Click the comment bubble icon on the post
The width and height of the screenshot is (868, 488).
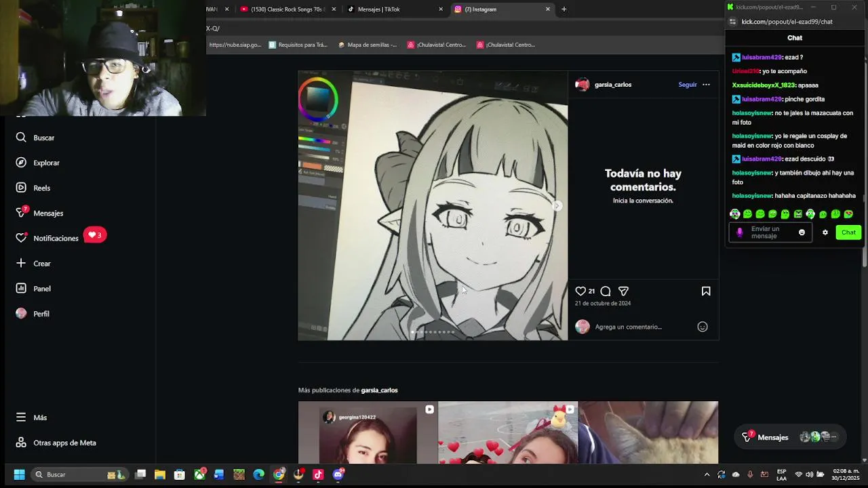[606, 291]
